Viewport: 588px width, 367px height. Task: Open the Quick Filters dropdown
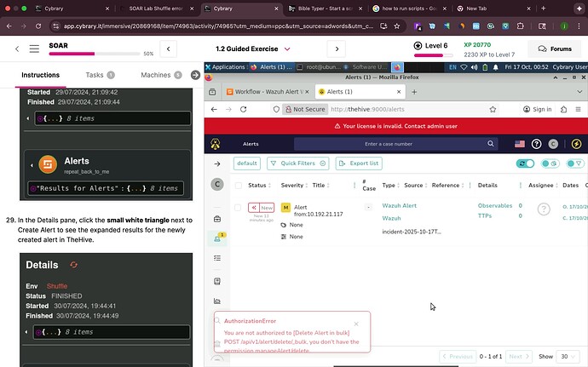click(x=298, y=163)
